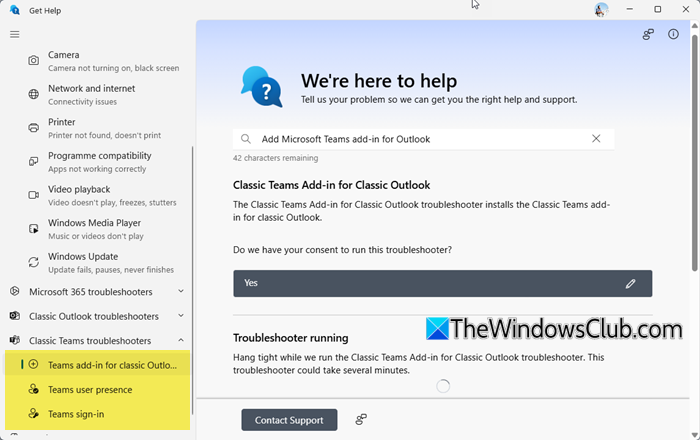This screenshot has width=700, height=440.
Task: Click the Windows Update refresh icon
Action: tap(33, 262)
